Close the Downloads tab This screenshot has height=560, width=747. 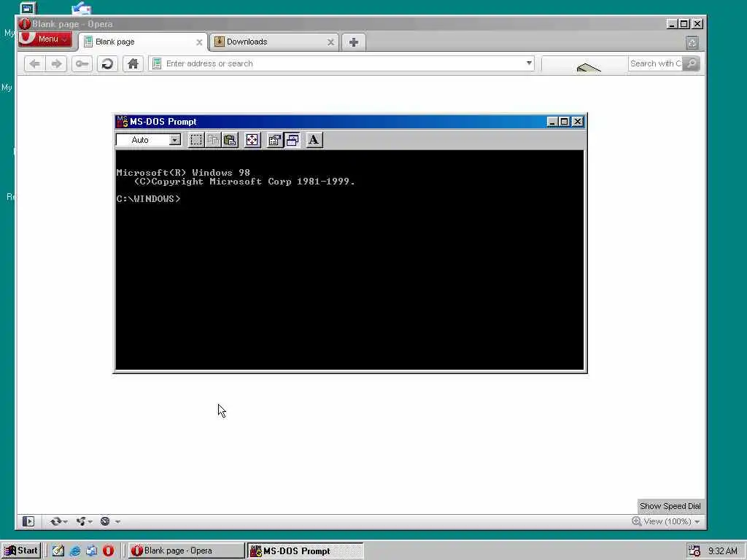pos(330,42)
